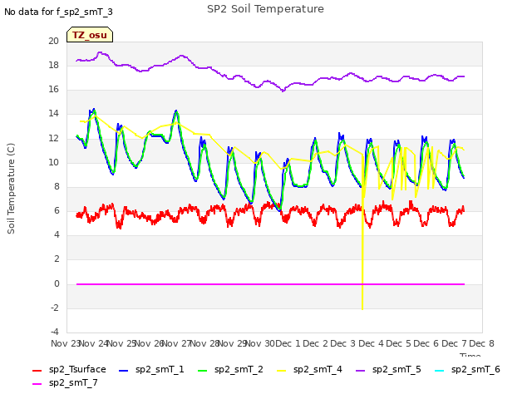532x399 pixels.
Task: Click the 0 y-axis tick label
Action: 57,284
